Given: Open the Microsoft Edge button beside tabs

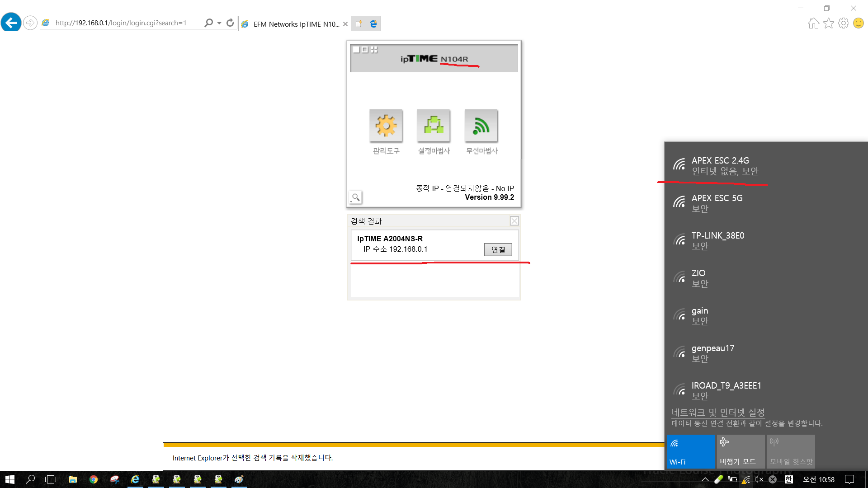Looking at the screenshot, I should [373, 24].
